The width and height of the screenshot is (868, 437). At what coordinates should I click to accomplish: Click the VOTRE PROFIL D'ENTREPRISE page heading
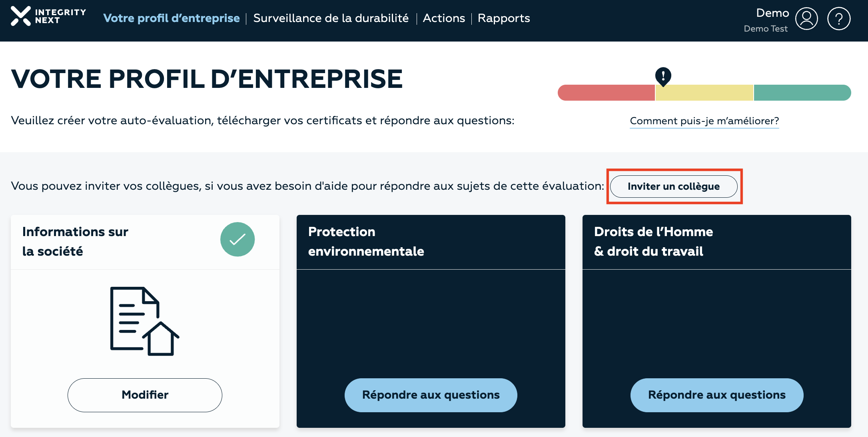(x=207, y=79)
